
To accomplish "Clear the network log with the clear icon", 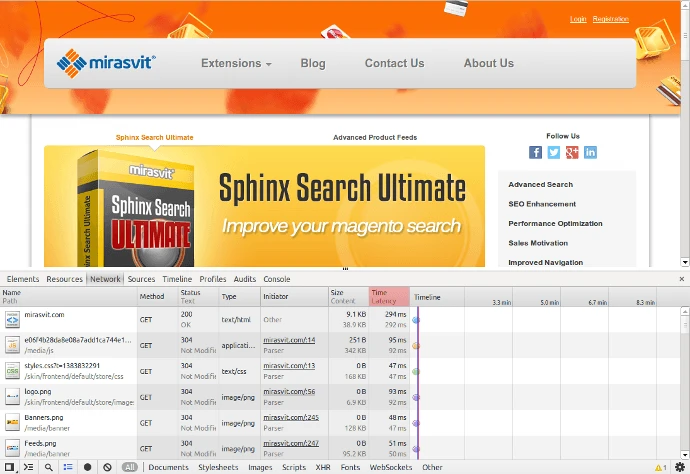I will coord(107,467).
